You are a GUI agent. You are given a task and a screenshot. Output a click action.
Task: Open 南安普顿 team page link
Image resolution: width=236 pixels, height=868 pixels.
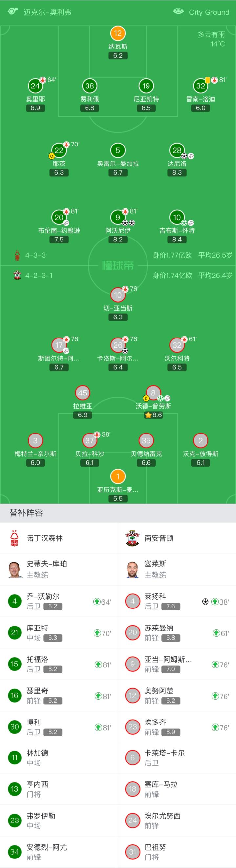[x=159, y=538]
